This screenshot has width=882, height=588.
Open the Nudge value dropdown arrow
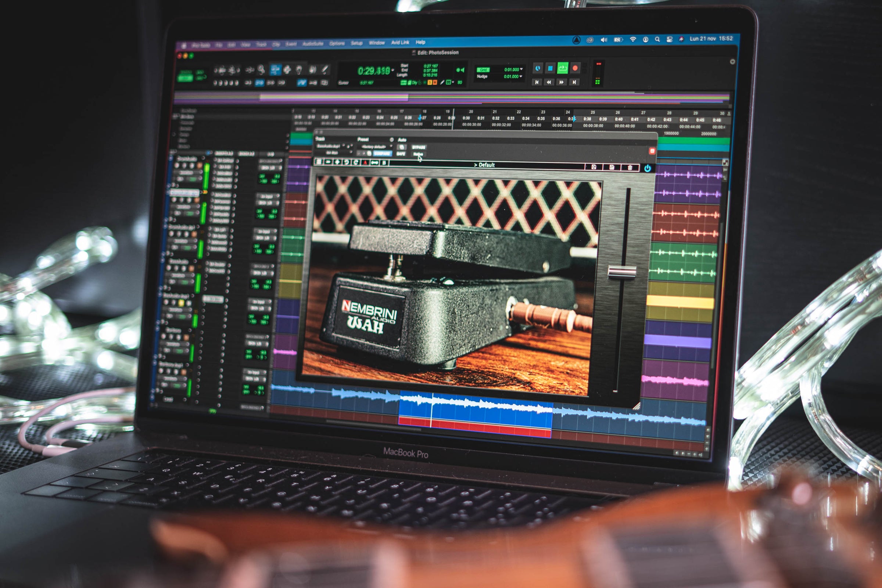[x=521, y=76]
